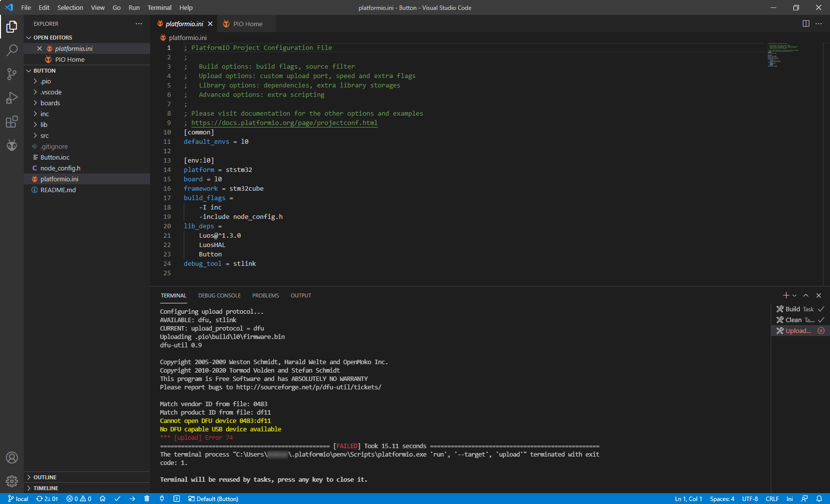Expand the src folder

point(44,136)
